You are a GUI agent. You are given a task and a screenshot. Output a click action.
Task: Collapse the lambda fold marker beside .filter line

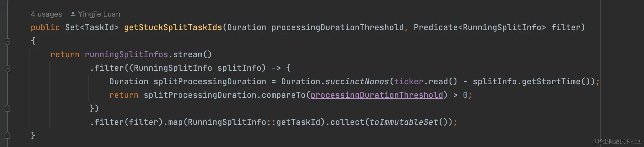(x=8, y=68)
